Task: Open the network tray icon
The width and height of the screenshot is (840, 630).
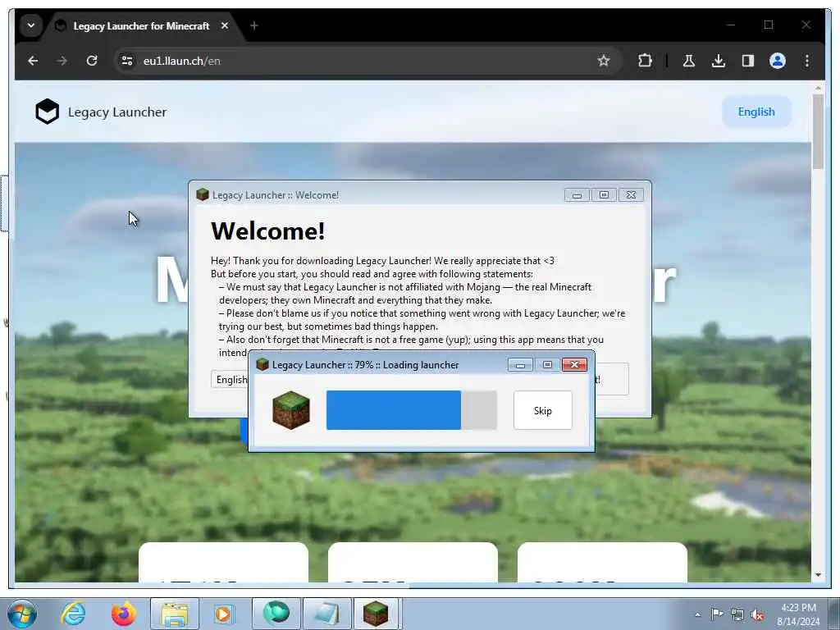Action: pyautogui.click(x=737, y=614)
